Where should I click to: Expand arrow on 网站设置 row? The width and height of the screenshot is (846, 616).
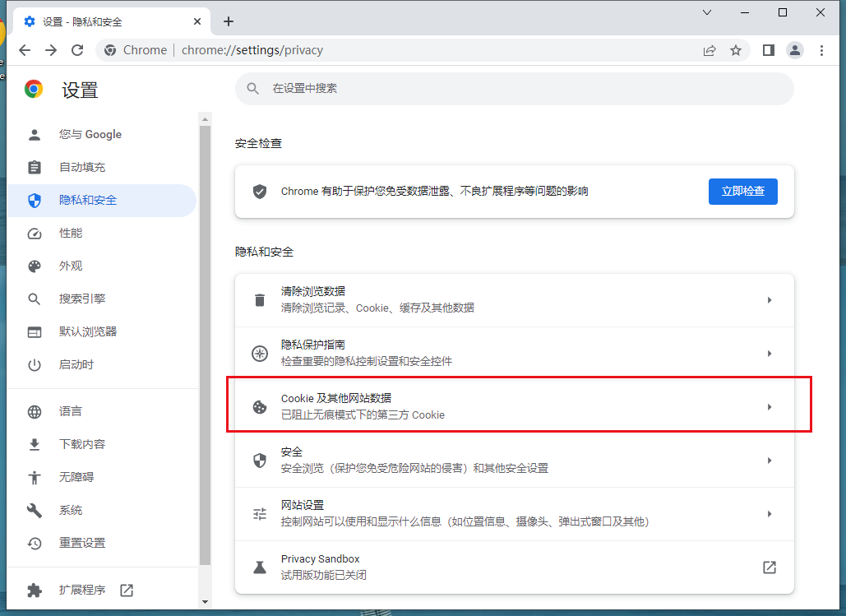point(770,513)
